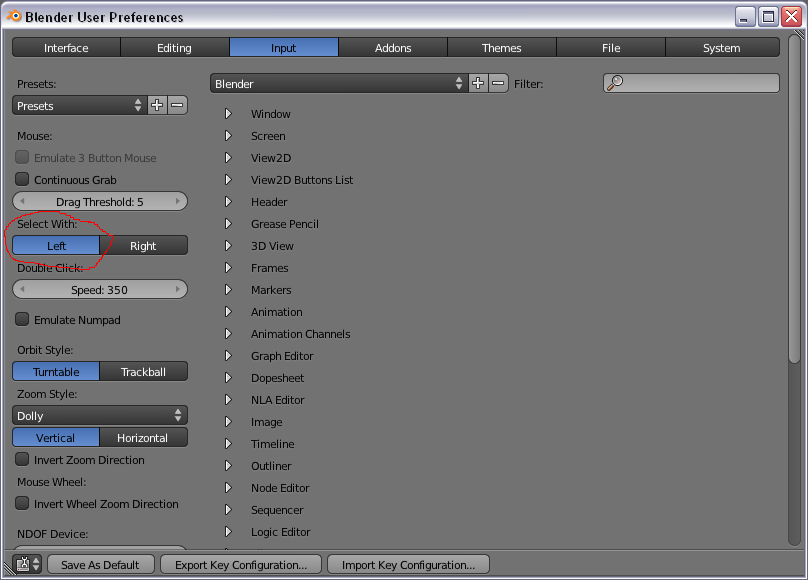The width and height of the screenshot is (808, 580).
Task: Switch to the Interface tab
Action: coord(66,47)
